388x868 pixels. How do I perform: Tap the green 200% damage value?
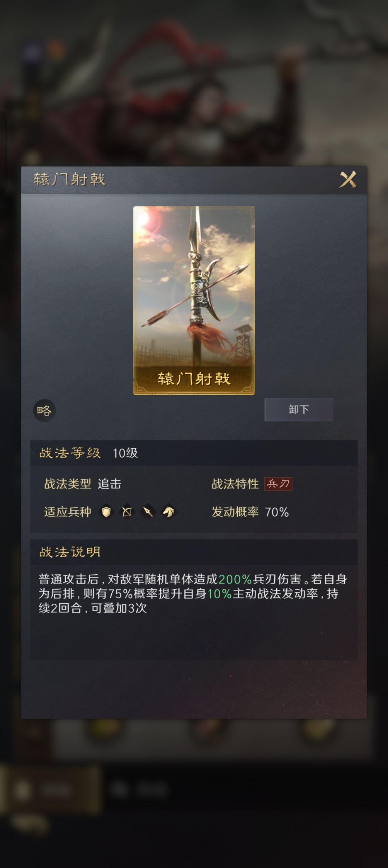[235, 579]
